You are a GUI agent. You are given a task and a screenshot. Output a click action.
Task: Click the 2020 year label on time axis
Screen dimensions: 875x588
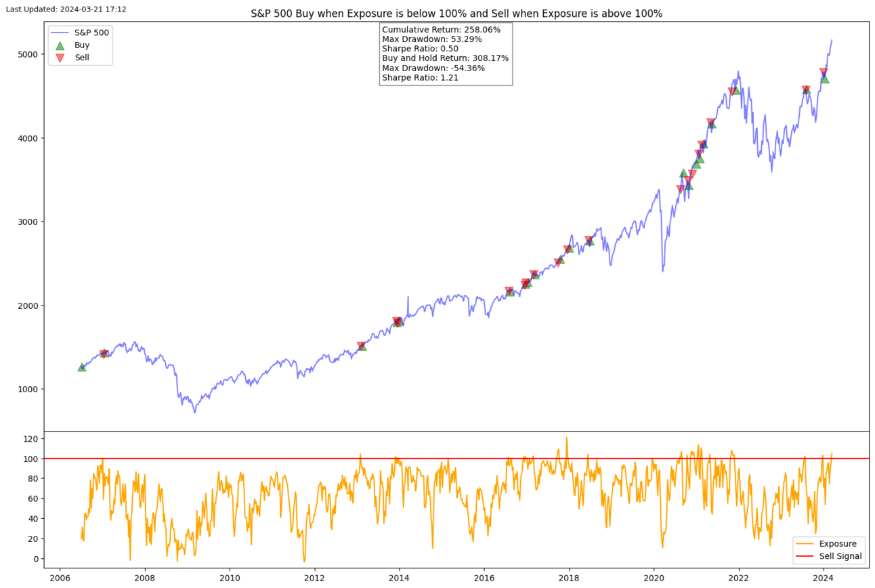coord(654,579)
